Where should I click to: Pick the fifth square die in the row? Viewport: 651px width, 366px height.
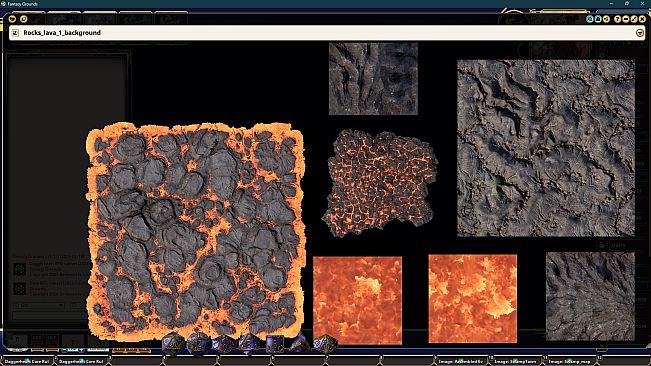pos(274,344)
